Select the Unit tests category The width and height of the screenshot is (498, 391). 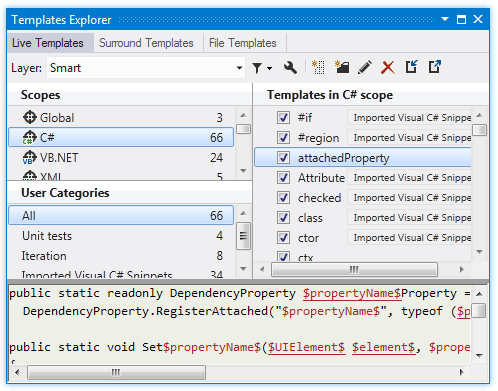click(121, 236)
